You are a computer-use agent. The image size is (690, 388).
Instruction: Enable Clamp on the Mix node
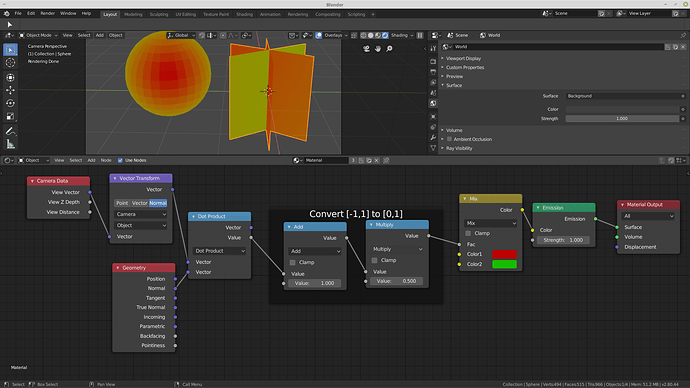point(468,233)
